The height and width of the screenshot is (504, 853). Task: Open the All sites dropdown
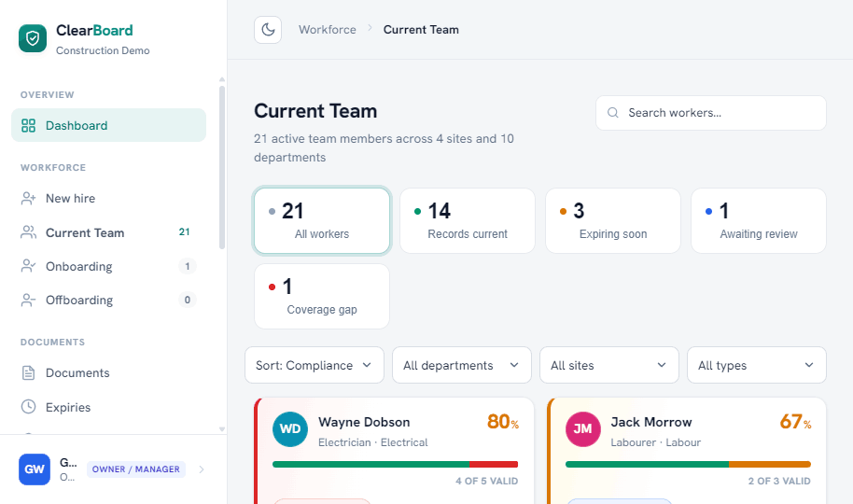click(609, 365)
